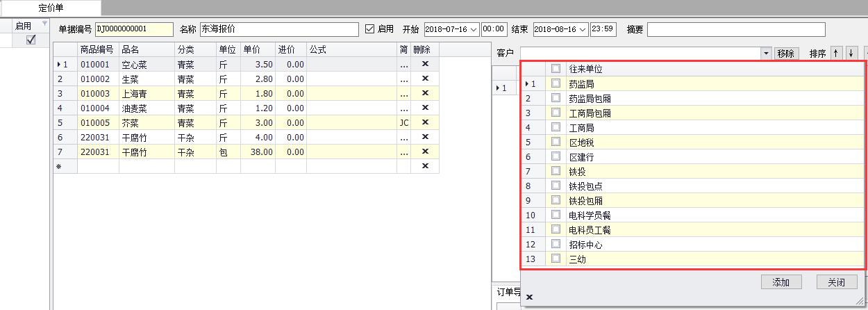Delete the 生菜 row with its X icon

pyautogui.click(x=425, y=79)
